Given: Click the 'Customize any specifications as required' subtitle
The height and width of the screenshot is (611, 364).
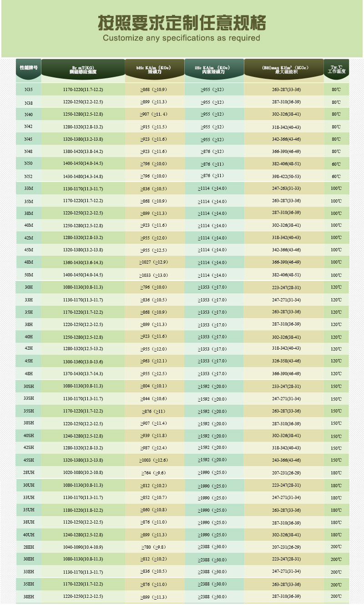Looking at the screenshot, I should click(x=182, y=38).
